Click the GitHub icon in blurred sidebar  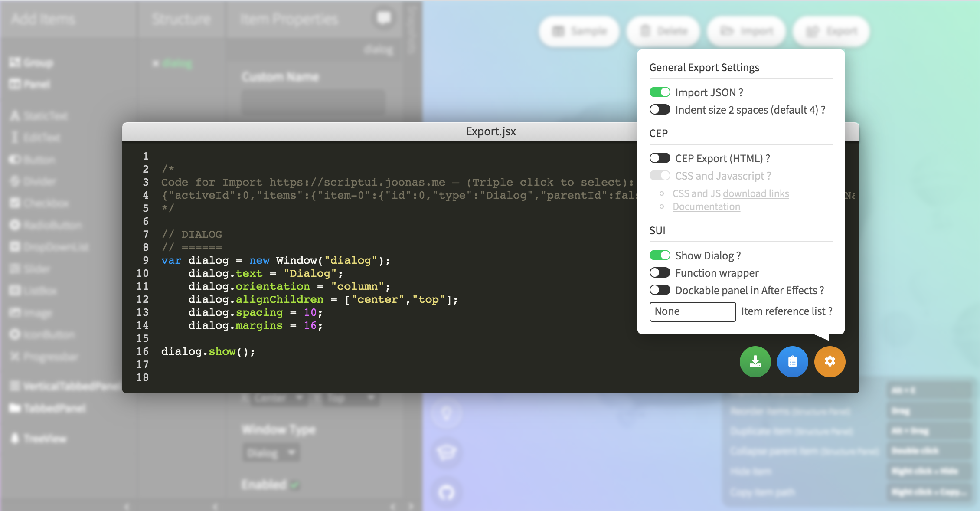(447, 492)
